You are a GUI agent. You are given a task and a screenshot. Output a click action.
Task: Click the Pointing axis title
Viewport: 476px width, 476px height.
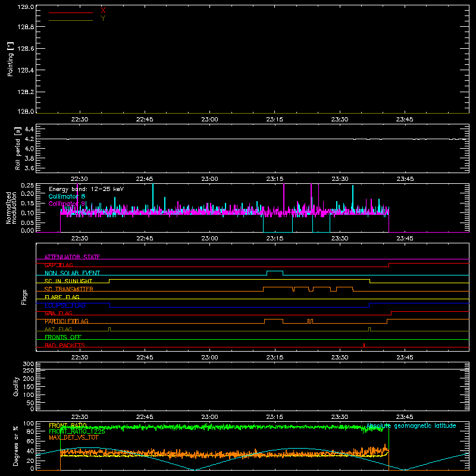pos(10,59)
